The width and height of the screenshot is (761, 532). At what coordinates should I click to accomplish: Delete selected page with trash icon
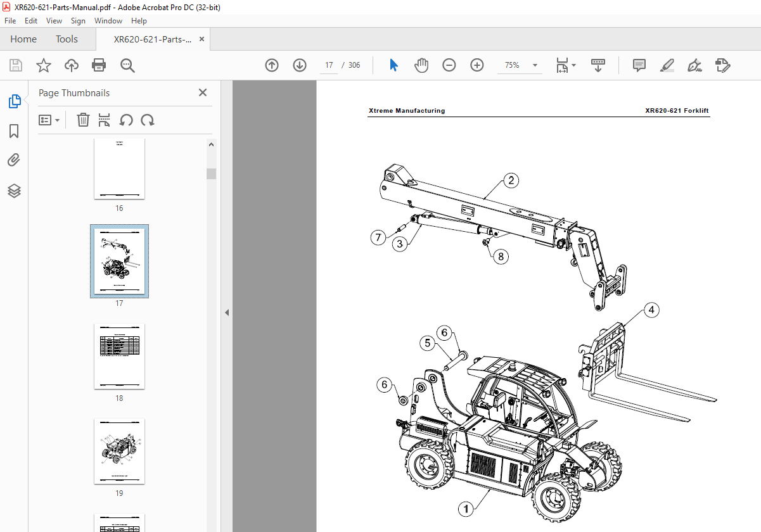point(83,120)
